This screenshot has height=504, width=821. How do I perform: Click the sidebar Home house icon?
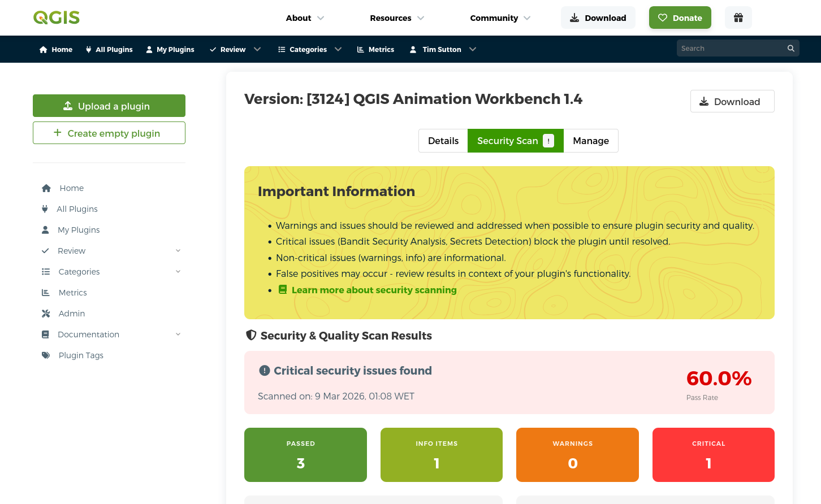46,188
